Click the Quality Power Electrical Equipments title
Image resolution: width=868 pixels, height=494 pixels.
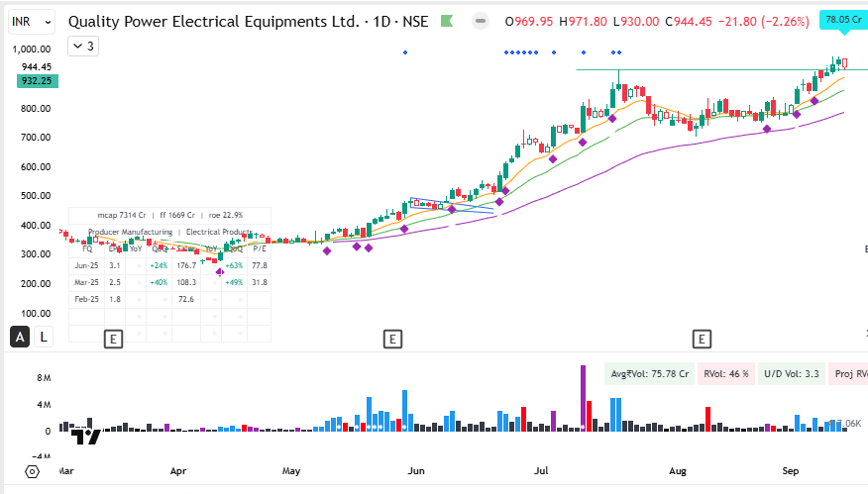[214, 22]
